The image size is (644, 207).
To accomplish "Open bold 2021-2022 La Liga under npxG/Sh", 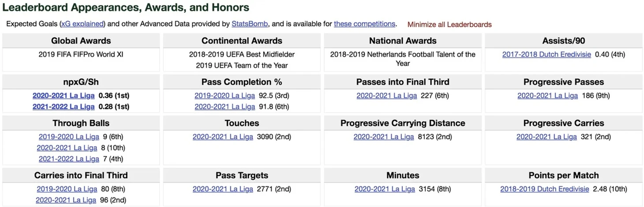I will click(64, 106).
